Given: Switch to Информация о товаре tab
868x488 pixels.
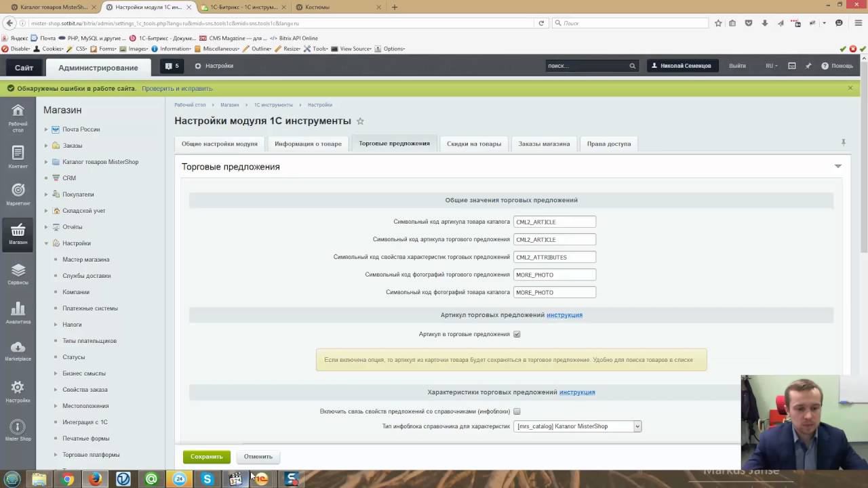Looking at the screenshot, I should tap(308, 144).
